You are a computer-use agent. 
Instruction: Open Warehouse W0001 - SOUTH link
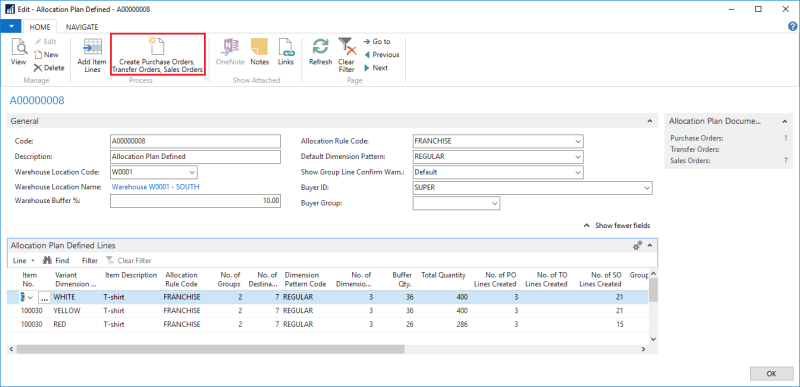[155, 187]
